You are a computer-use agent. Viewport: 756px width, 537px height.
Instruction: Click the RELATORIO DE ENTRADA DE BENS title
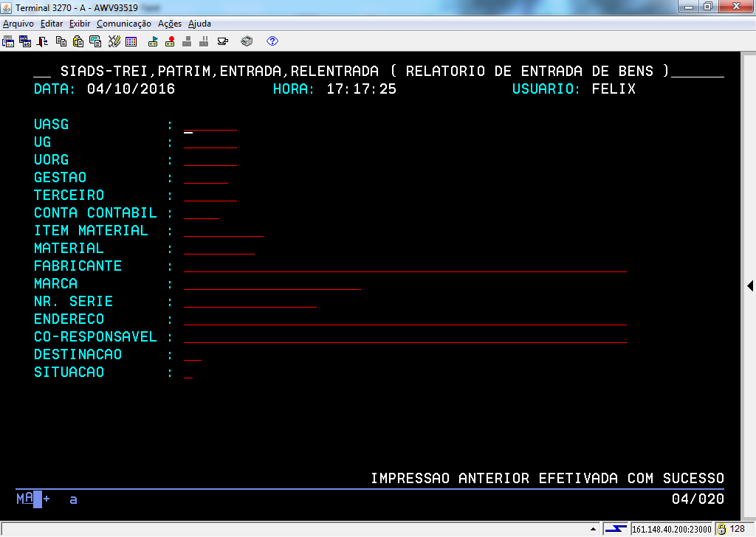point(529,72)
